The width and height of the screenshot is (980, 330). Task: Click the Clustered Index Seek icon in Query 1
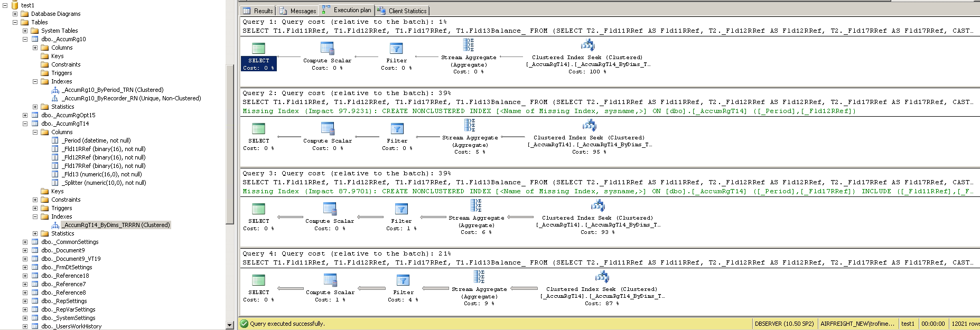587,45
